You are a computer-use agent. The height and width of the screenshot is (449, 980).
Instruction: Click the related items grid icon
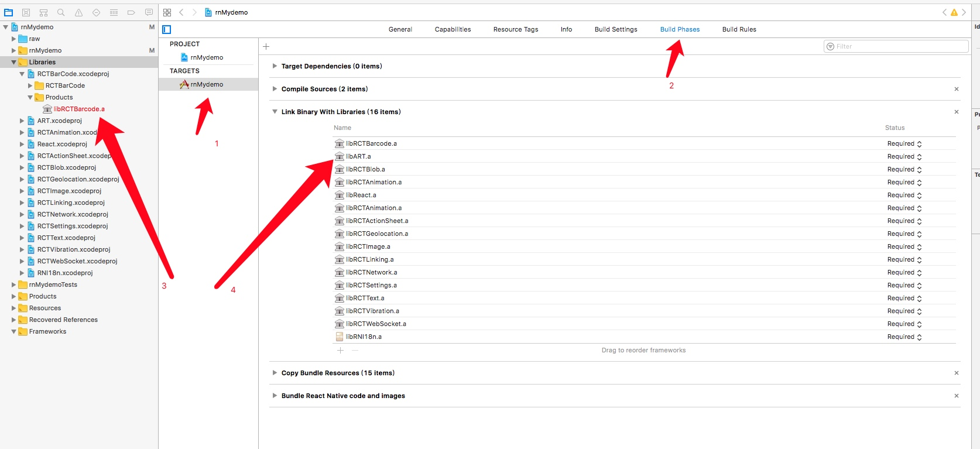(167, 12)
